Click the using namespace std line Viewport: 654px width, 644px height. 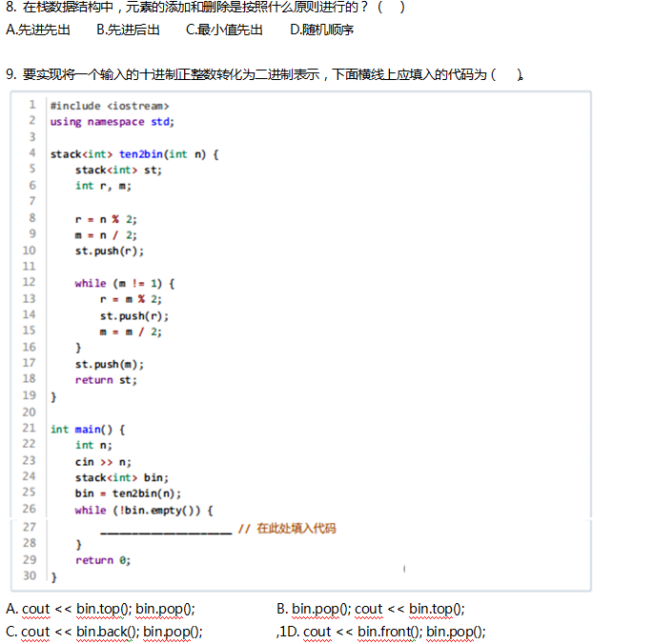pos(112,121)
